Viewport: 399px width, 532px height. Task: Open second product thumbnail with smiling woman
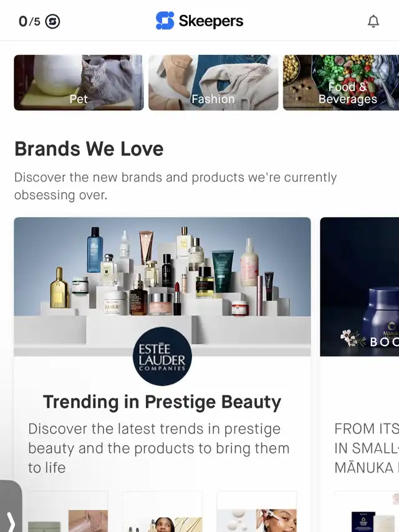[x=162, y=511]
